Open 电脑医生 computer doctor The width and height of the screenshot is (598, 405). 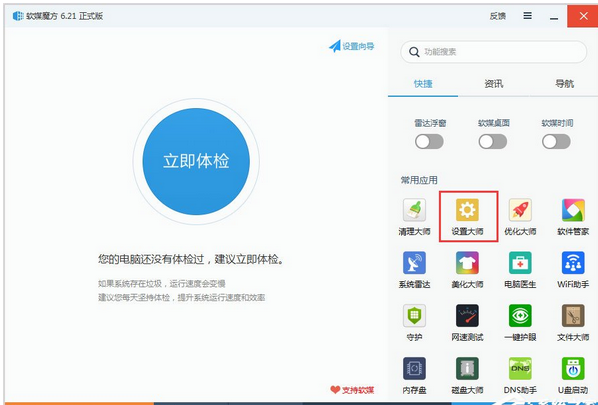coord(520,270)
